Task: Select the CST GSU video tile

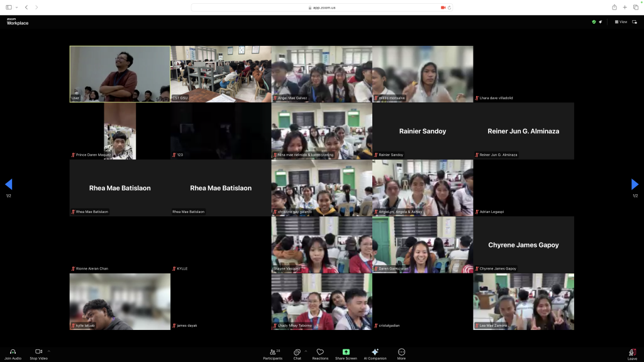Action: [221, 74]
